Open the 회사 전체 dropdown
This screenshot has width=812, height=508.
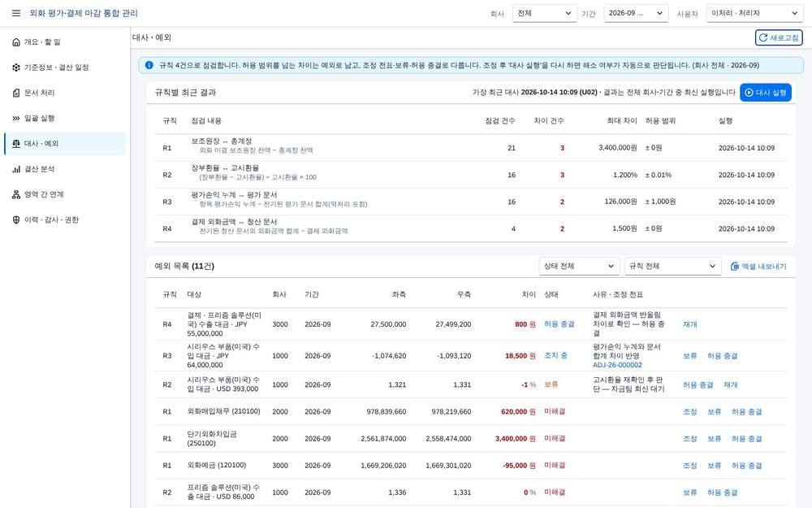coord(545,13)
